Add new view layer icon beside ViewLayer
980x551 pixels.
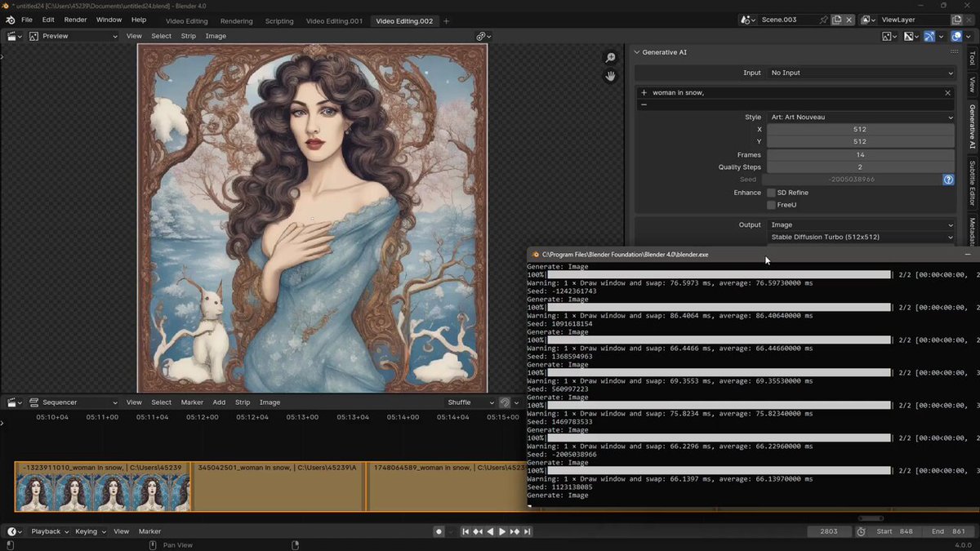tap(956, 20)
